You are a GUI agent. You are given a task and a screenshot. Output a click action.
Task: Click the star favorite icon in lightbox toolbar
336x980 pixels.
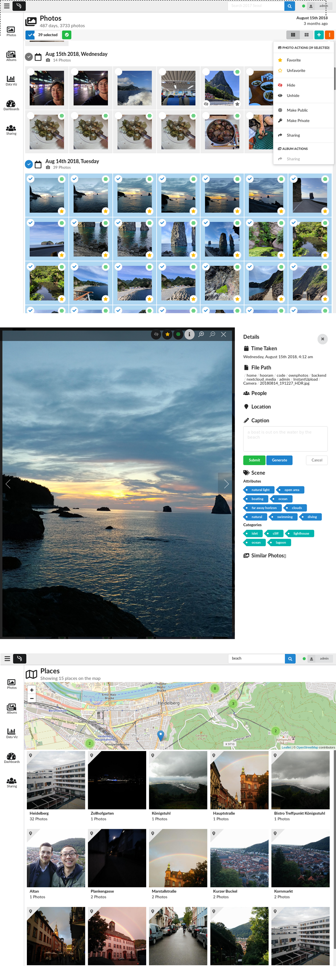[x=167, y=334]
